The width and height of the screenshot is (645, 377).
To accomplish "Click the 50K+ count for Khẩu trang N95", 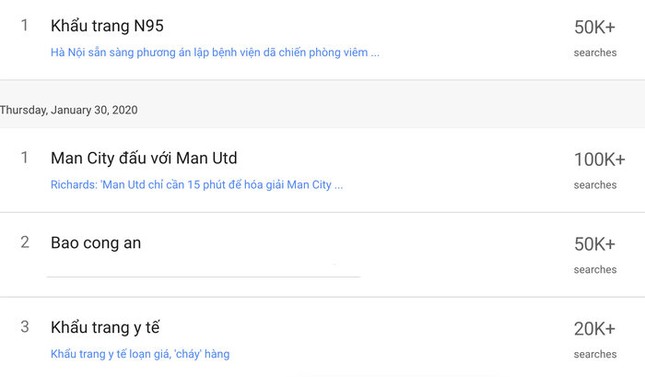I will (x=594, y=27).
